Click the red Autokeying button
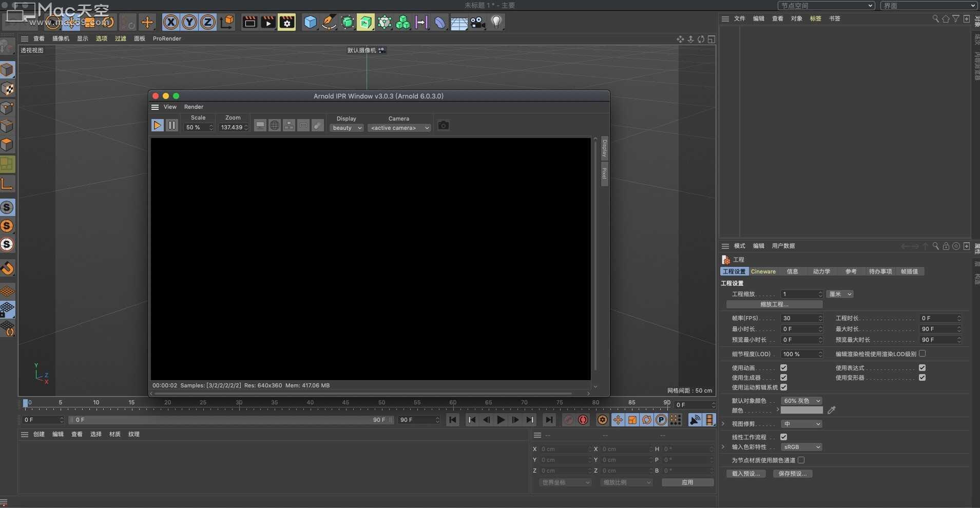The image size is (980, 508). (583, 420)
